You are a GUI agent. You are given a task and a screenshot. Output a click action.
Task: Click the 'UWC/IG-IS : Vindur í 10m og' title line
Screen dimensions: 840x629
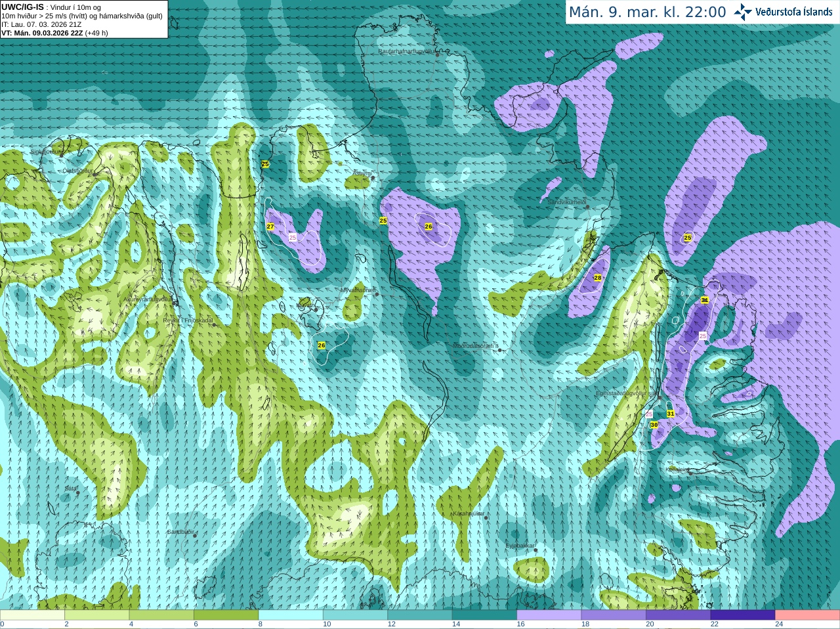click(51, 7)
